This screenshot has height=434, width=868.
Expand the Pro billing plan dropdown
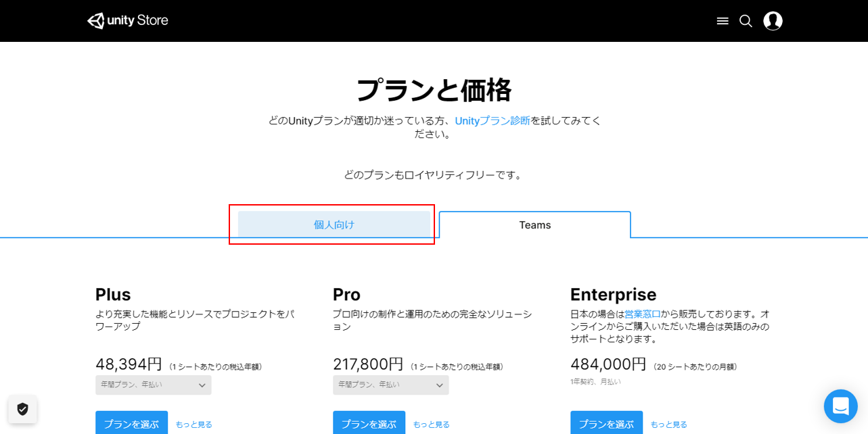pyautogui.click(x=391, y=385)
